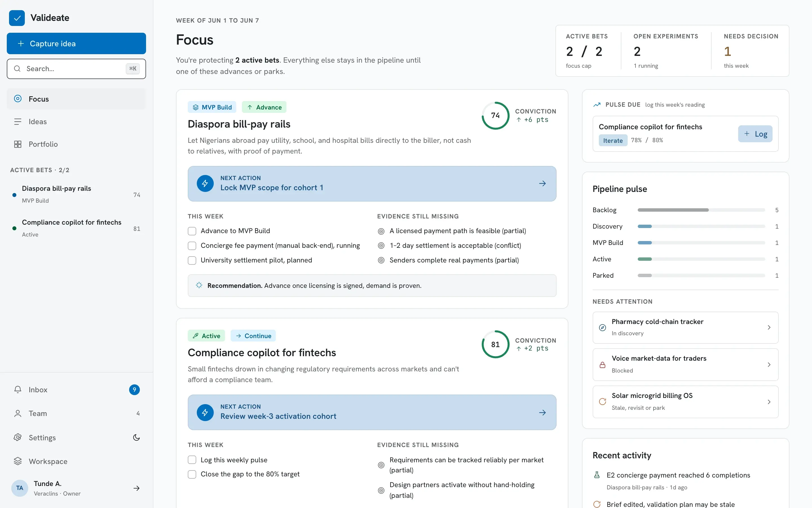Open Team in sidebar
Screen dimensions: 812x508
click(x=76, y=413)
